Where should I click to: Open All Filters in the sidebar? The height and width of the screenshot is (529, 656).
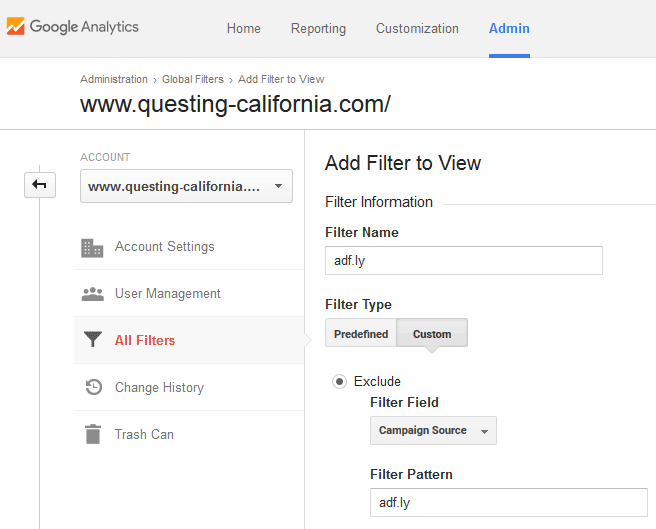189,340
